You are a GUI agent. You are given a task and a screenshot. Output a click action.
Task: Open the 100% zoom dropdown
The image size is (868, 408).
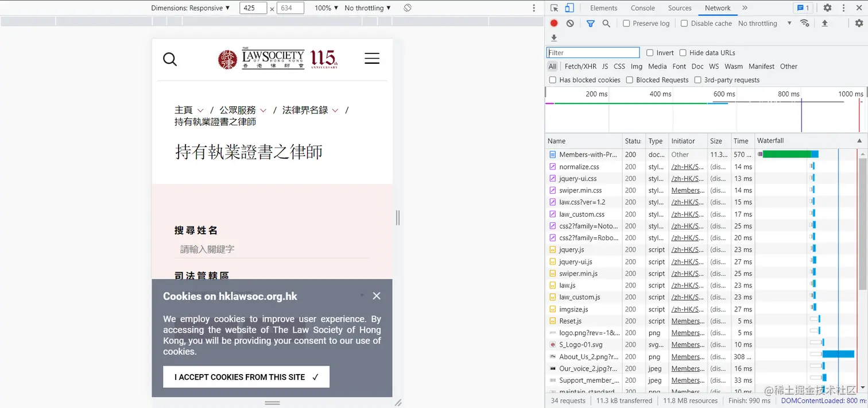(327, 8)
